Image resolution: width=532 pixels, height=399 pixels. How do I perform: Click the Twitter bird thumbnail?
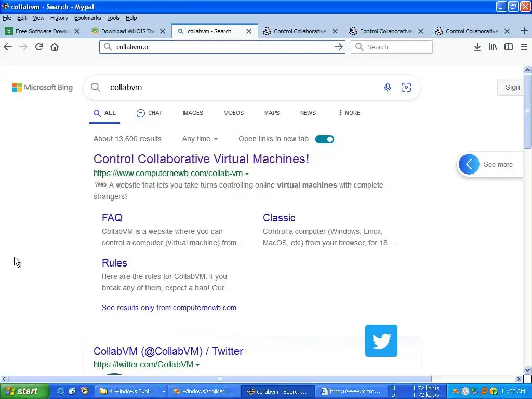point(381,341)
